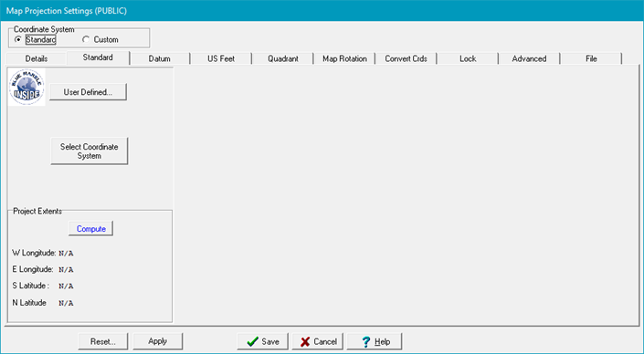Screen dimensions: 644x354
Task: Switch to the Details tab
Action: point(37,58)
